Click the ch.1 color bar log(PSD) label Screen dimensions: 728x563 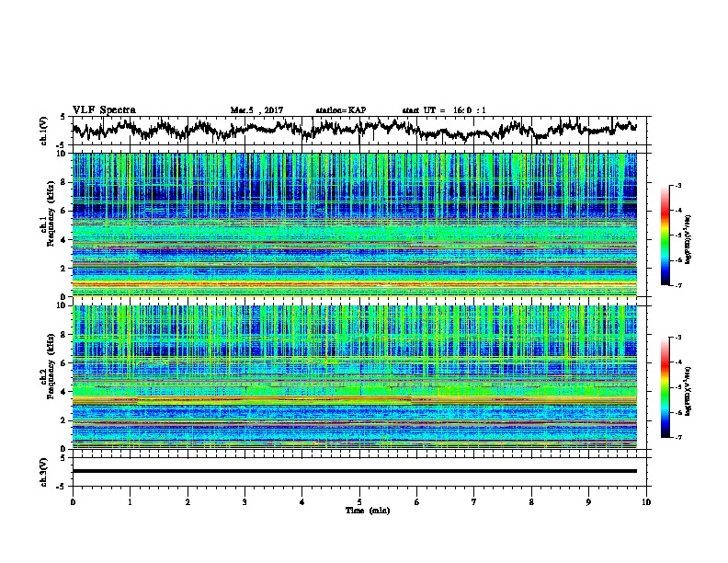coord(688,239)
